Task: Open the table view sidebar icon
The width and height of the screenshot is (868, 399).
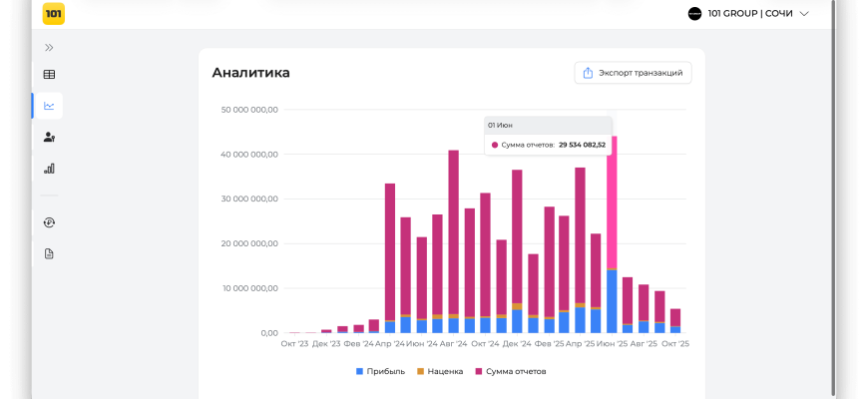Action: tap(49, 75)
